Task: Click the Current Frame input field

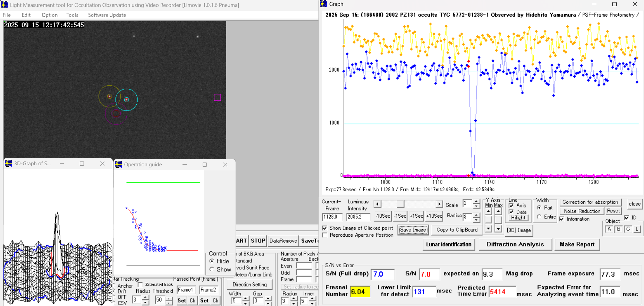Action: [332, 217]
